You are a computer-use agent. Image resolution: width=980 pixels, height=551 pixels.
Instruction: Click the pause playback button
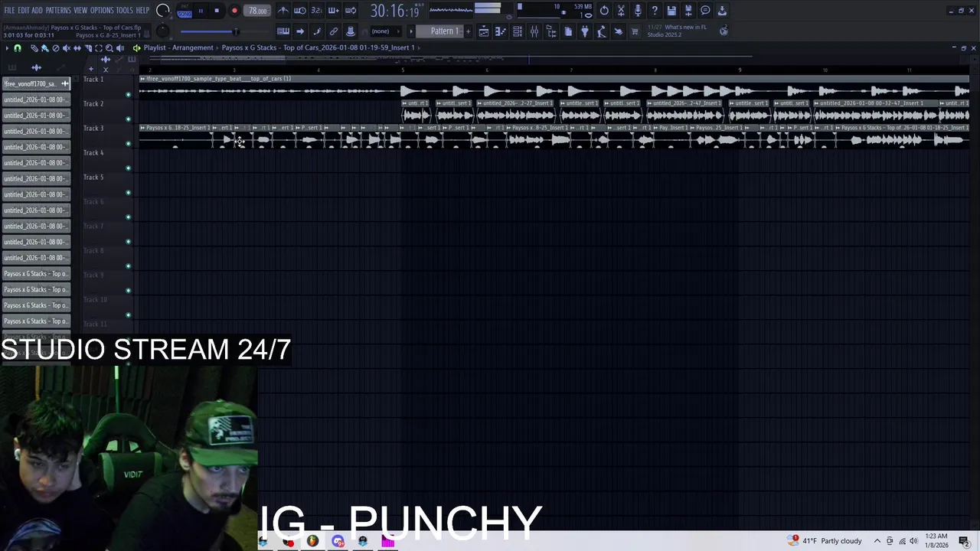pos(201,11)
